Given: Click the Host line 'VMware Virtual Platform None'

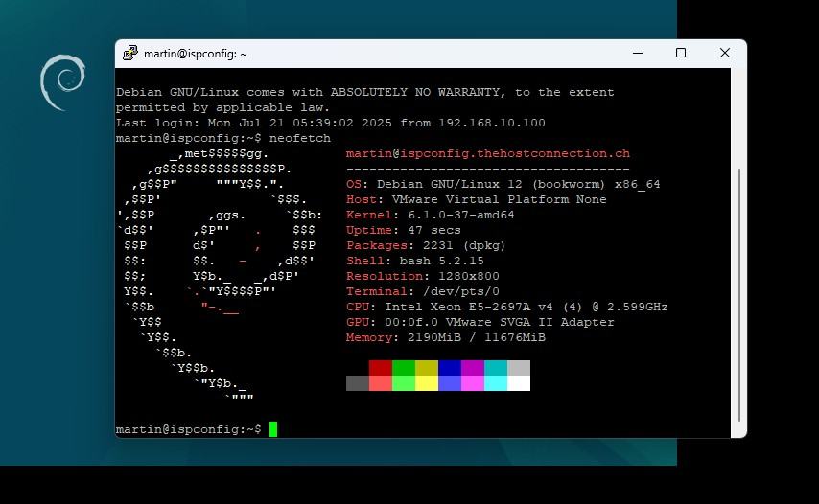Looking at the screenshot, I should [500, 200].
